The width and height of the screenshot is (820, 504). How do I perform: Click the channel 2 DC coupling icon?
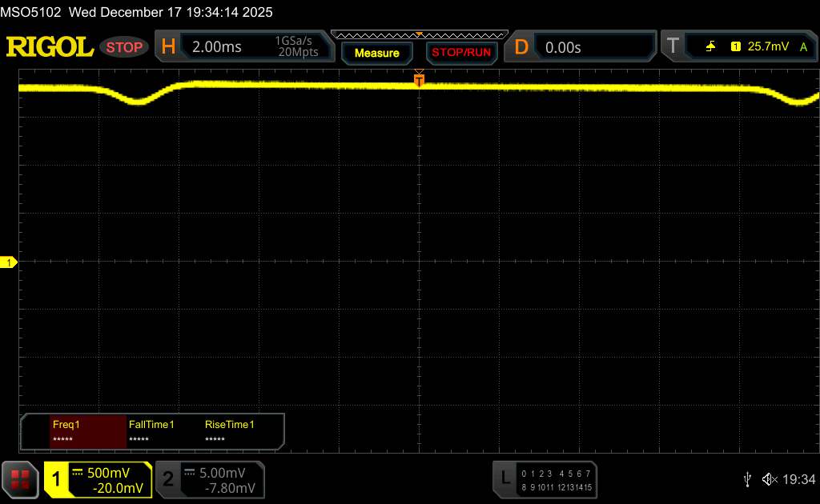[x=189, y=473]
